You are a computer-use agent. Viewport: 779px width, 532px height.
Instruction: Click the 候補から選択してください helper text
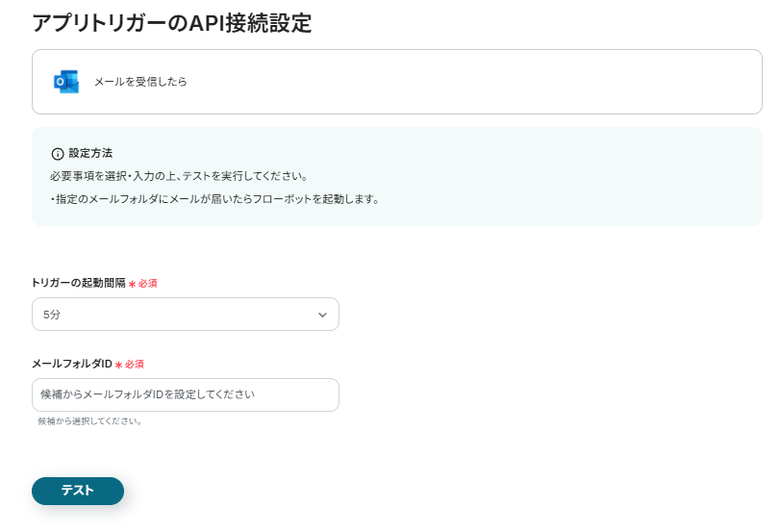[89, 421]
